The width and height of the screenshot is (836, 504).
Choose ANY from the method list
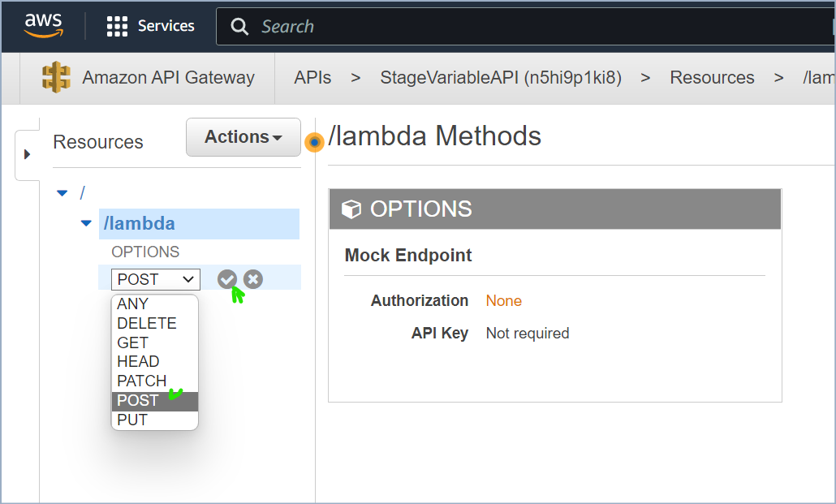133,304
